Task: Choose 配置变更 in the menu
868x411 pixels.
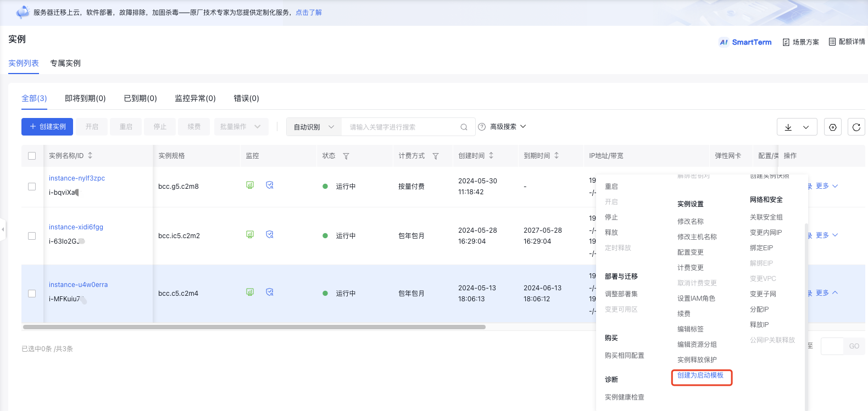Action: click(691, 252)
